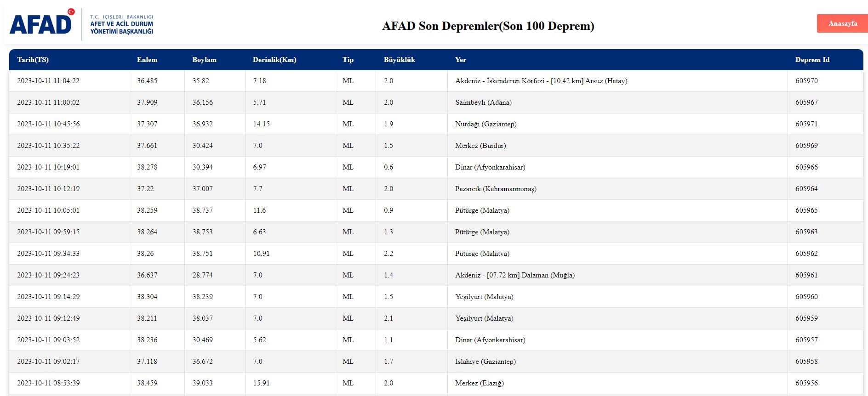Click date 2023-10-11 10:05:01

pos(48,210)
